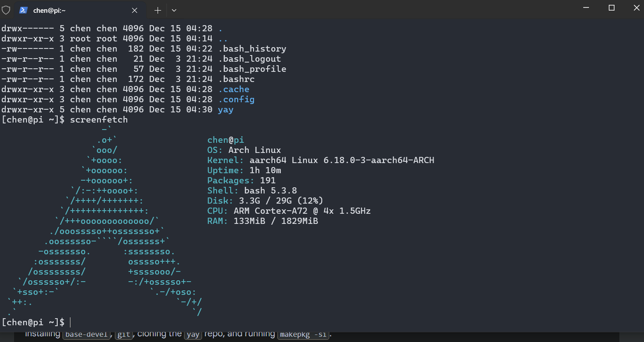
Task: Click the "04:22" time in the .bash_history row
Action: coord(199,49)
